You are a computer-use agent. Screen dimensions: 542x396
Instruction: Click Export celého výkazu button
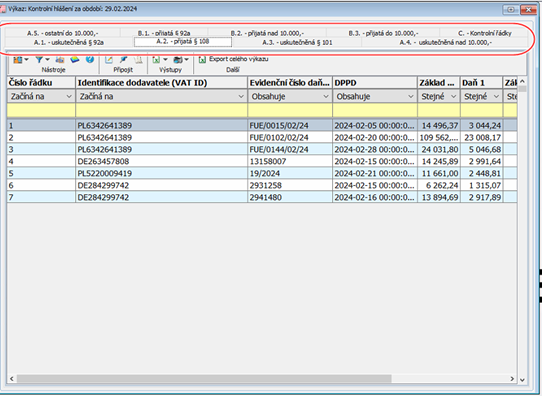click(x=234, y=59)
